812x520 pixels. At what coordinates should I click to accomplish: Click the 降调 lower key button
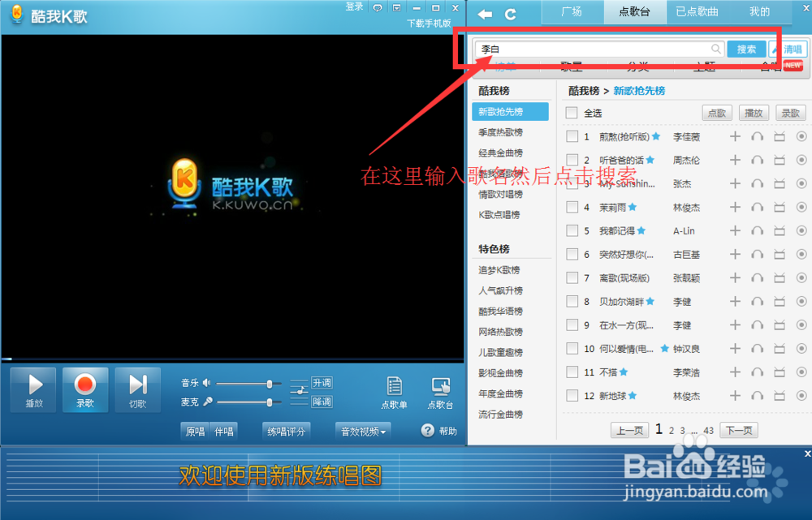(x=322, y=402)
